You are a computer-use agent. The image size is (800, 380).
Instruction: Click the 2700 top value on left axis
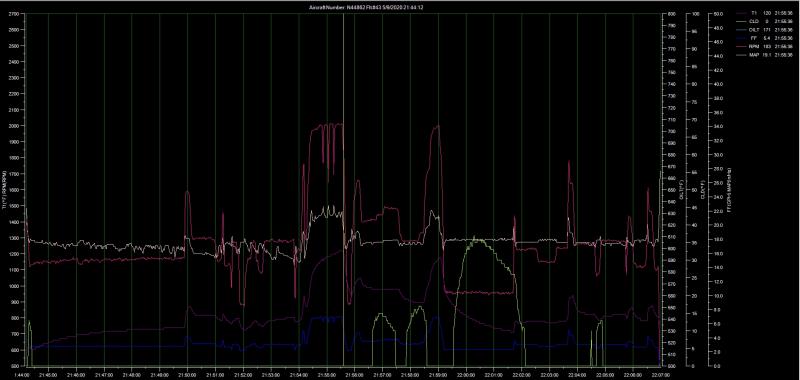point(14,14)
